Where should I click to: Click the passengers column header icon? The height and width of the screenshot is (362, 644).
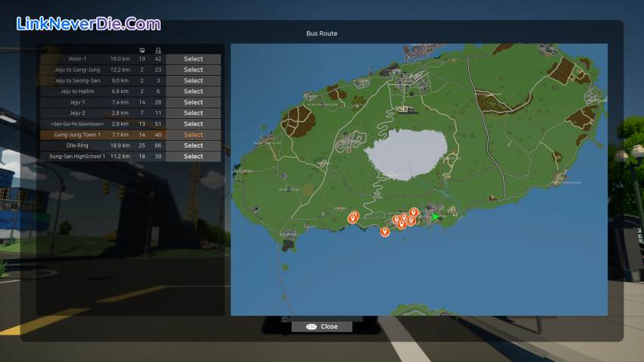[158, 50]
